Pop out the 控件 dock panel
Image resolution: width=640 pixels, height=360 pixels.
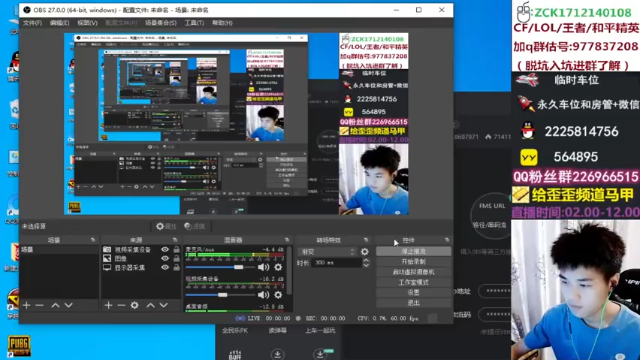pyautogui.click(x=447, y=240)
